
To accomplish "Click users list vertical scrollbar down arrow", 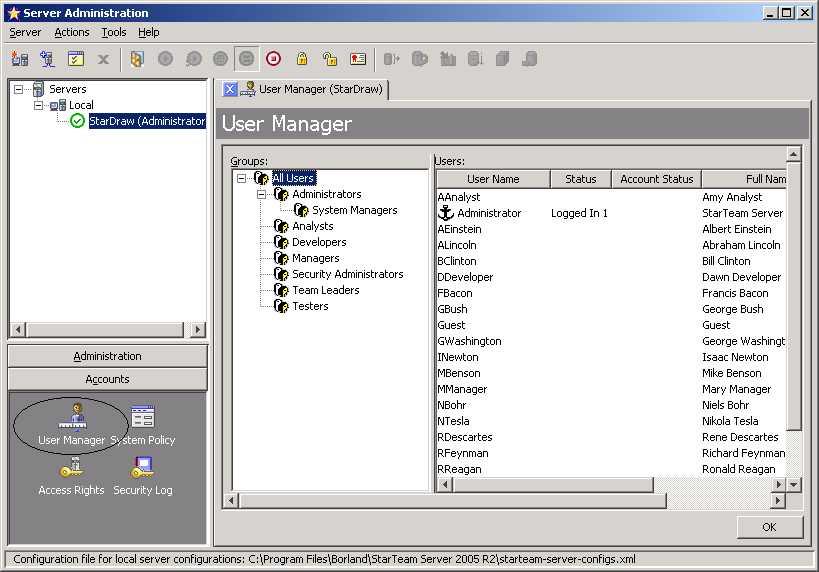I will 793,485.
